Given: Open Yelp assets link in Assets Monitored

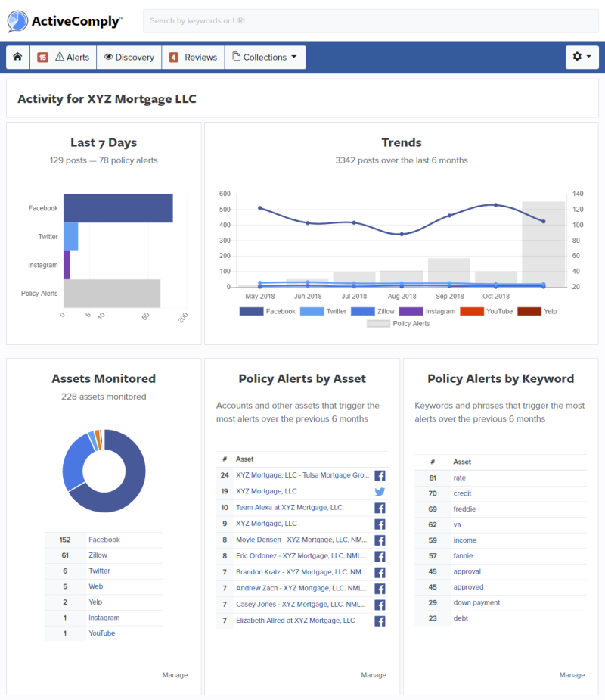Looking at the screenshot, I should (95, 602).
